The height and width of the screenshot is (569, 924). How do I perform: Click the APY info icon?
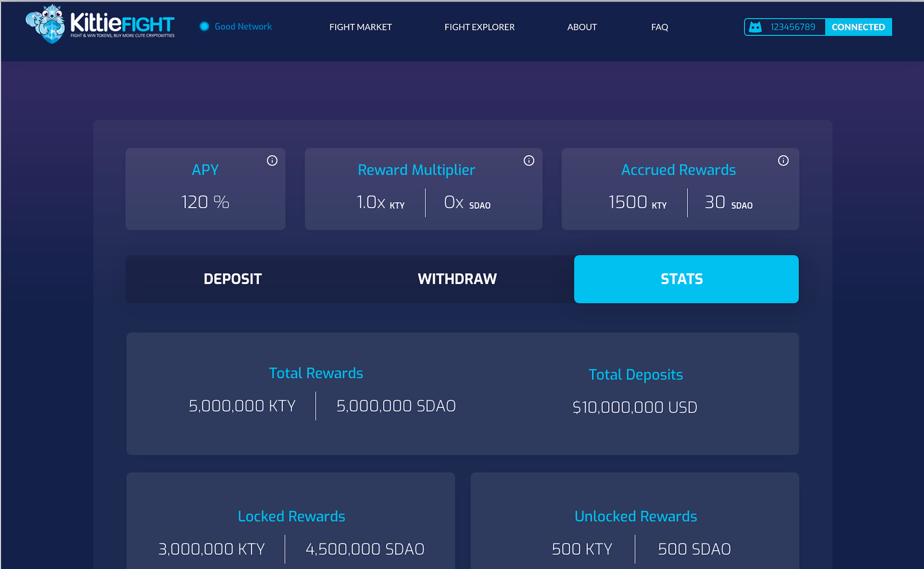click(272, 161)
